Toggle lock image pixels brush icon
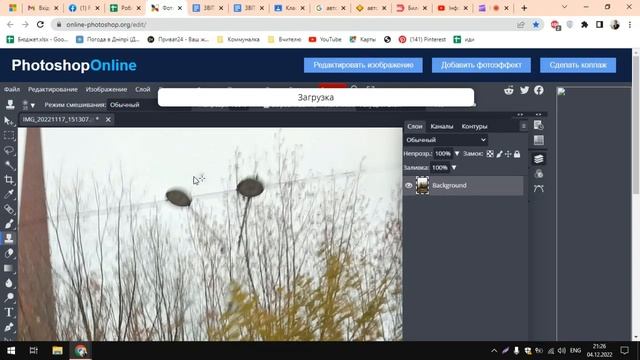Image resolution: width=640 pixels, height=360 pixels. coord(499,154)
